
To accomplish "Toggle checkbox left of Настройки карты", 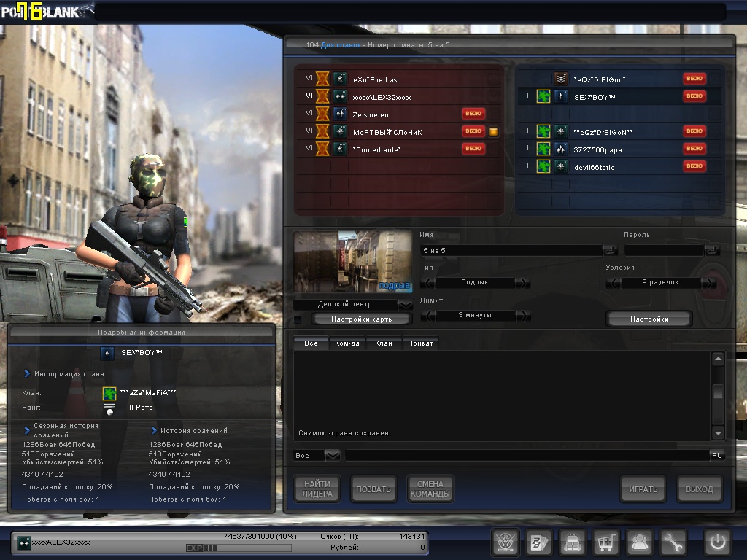I will [x=298, y=319].
